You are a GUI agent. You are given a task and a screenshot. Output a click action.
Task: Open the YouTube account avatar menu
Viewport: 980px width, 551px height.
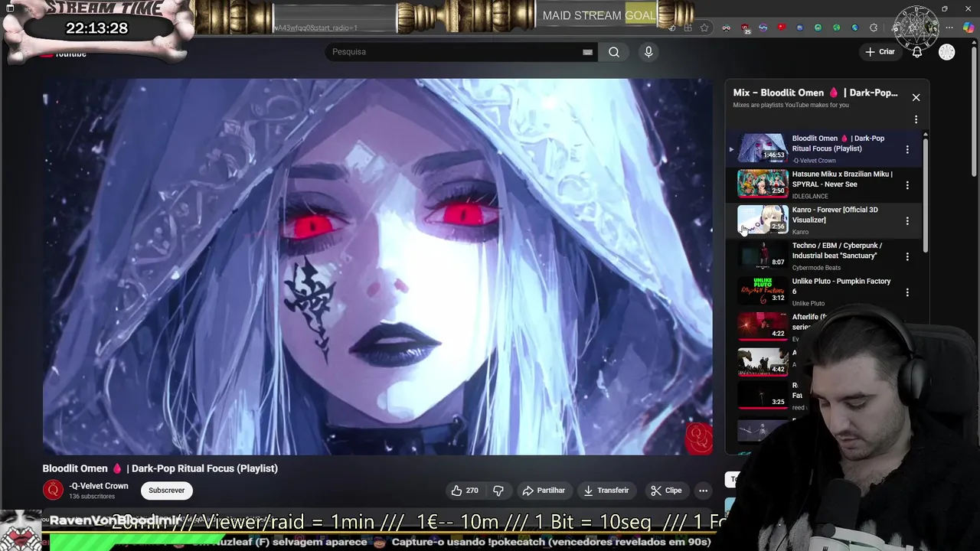[x=947, y=52]
